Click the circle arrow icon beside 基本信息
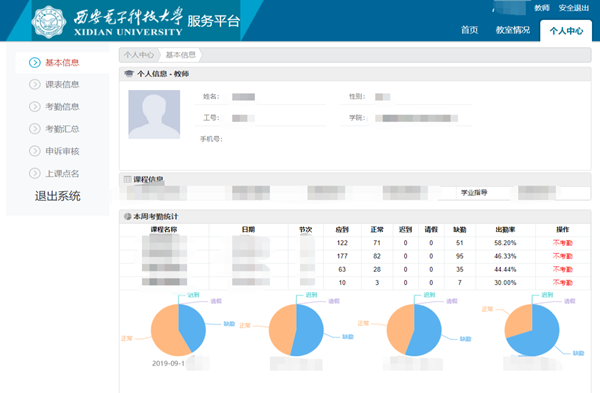 click(x=35, y=62)
